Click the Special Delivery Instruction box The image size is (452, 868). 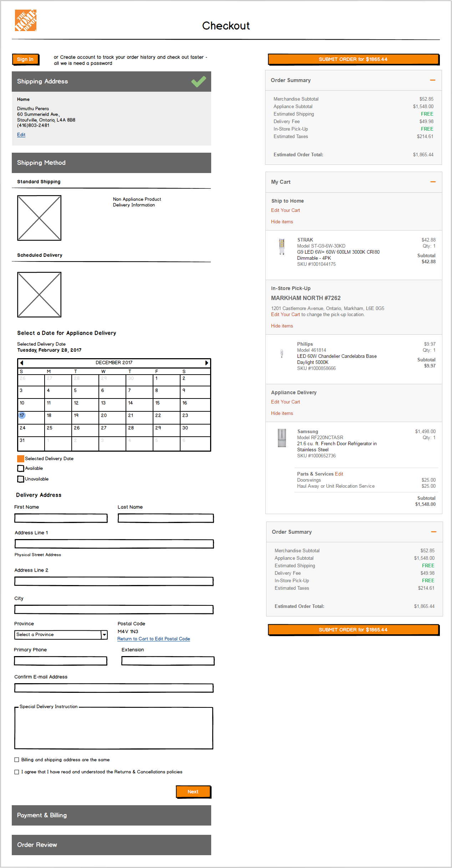114,728
